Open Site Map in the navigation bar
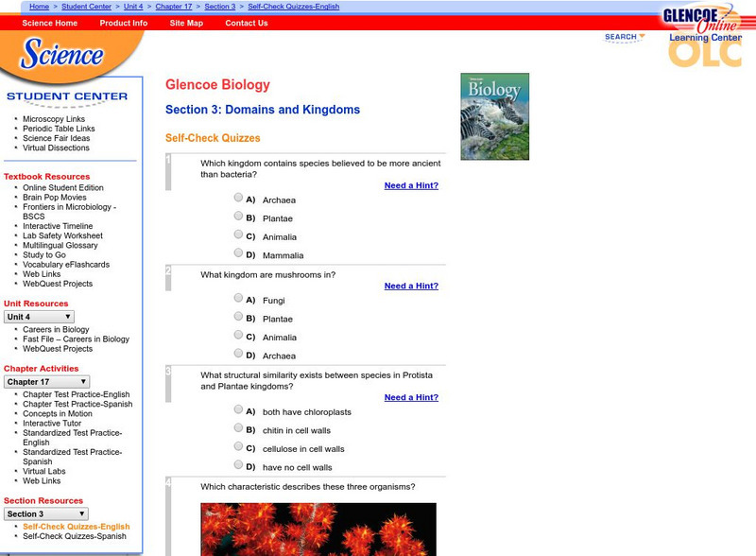The height and width of the screenshot is (556, 756). click(186, 23)
